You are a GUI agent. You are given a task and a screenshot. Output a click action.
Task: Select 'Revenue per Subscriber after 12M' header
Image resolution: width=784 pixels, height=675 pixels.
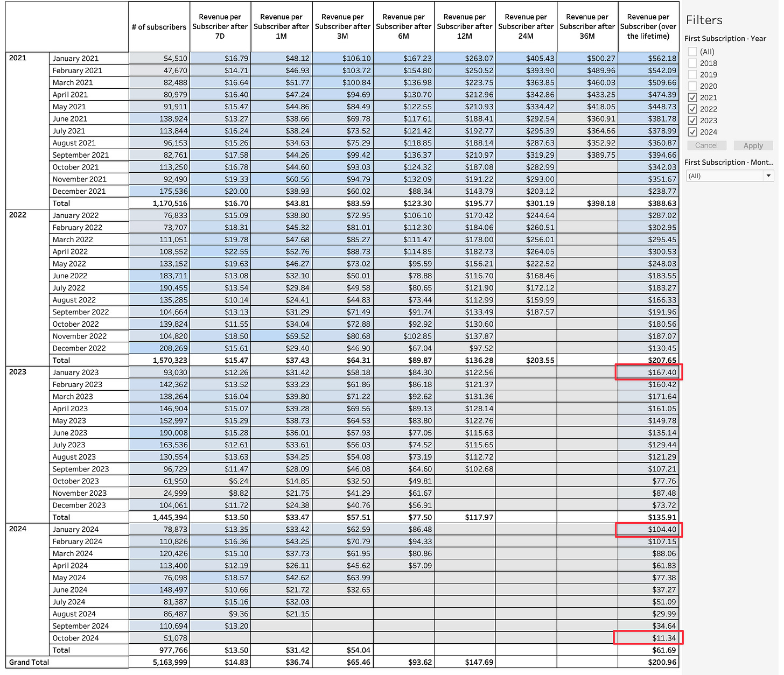click(x=465, y=27)
